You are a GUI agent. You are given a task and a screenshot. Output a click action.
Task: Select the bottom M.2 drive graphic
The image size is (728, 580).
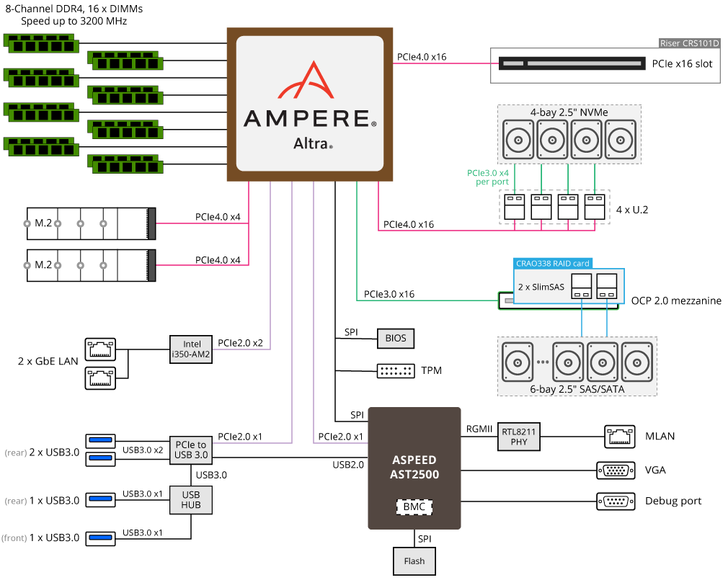click(91, 264)
